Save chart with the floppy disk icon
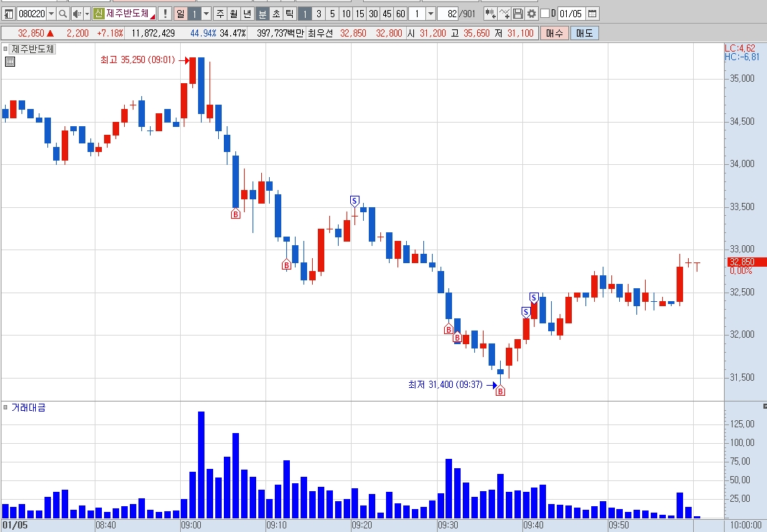This screenshot has height=532, width=767. pyautogui.click(x=517, y=14)
